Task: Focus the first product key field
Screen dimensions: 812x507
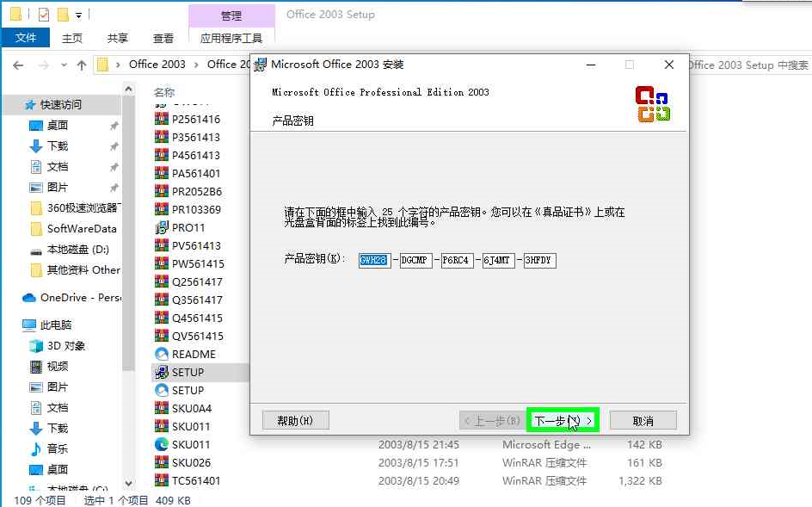Action: [x=374, y=260]
